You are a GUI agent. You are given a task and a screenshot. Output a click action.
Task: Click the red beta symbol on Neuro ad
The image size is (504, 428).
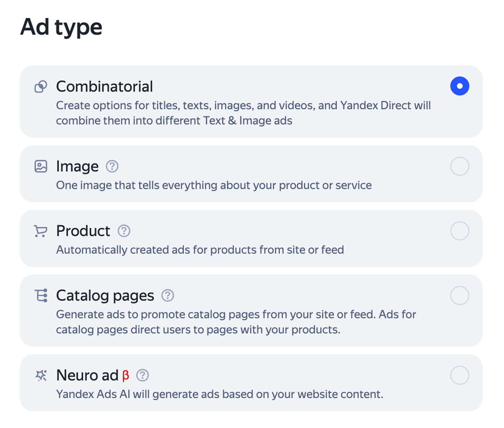click(x=126, y=376)
